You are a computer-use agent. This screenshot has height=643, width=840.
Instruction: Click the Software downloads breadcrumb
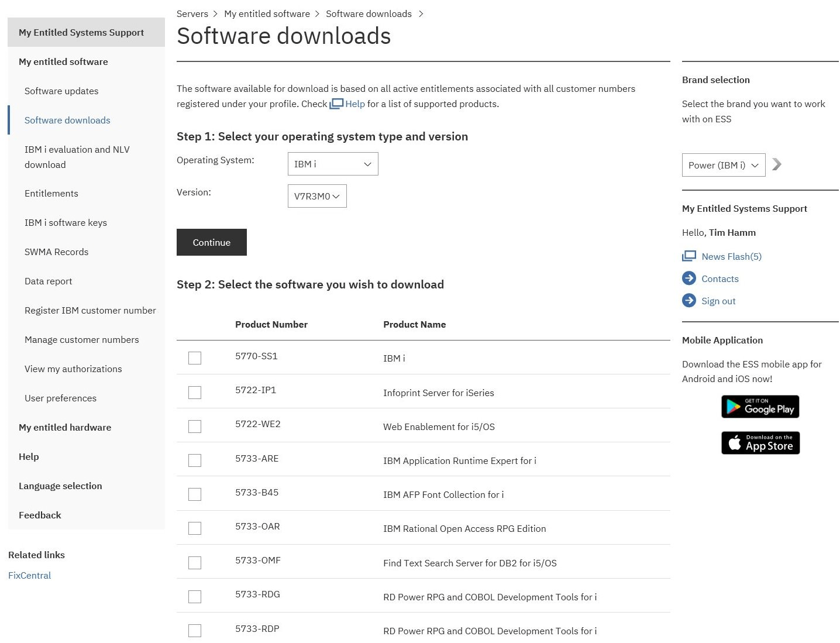369,13
